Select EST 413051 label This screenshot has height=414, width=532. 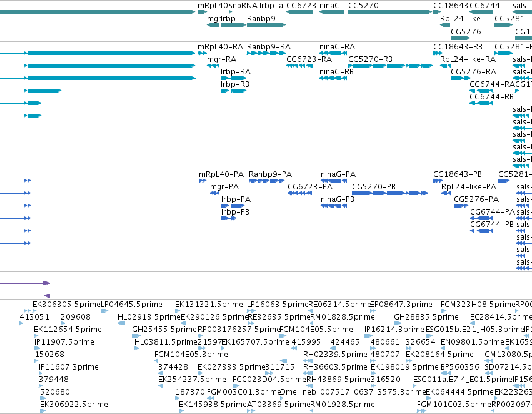pos(34,317)
